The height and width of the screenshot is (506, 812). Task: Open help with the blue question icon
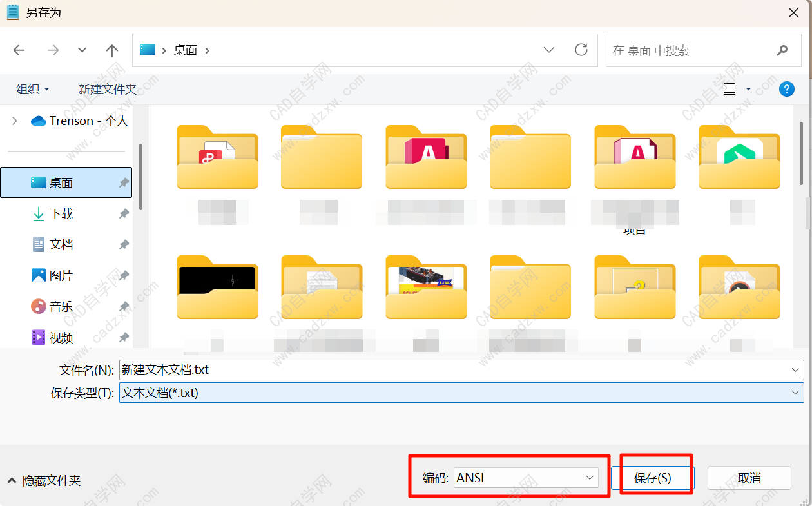pyautogui.click(x=787, y=89)
